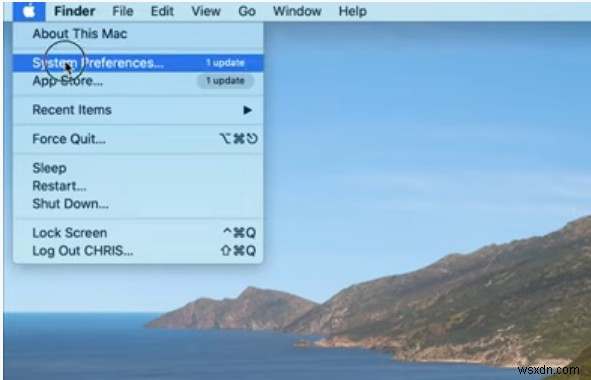Click the App Store 1 update badge
Viewport: 591px width, 380px height.
click(225, 81)
